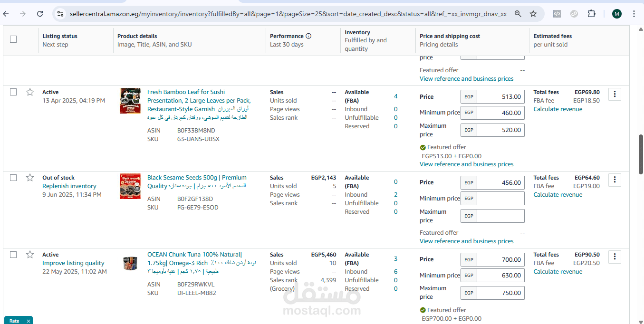
Task: Select SKU value FG-6E79-ESOD
Action: tap(198, 208)
